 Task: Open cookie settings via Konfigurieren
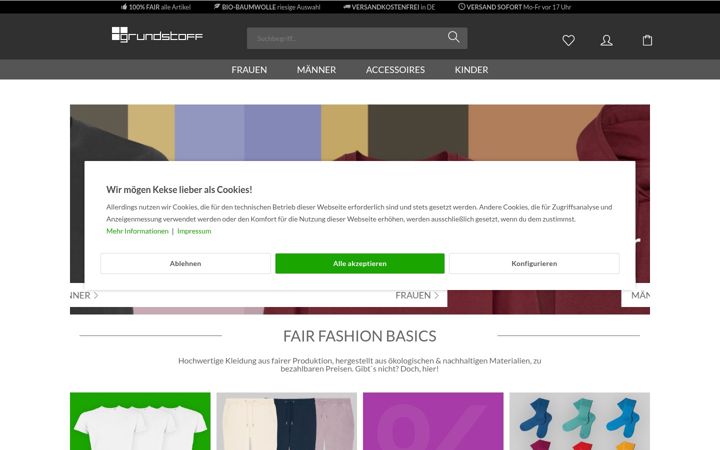pos(534,264)
